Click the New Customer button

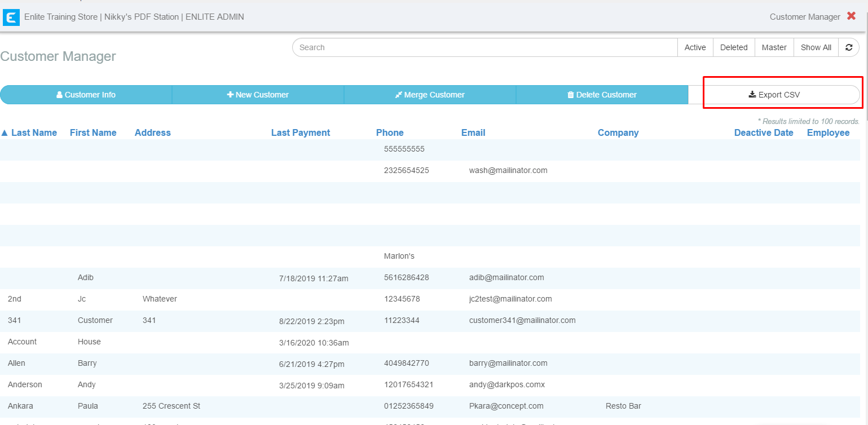coord(258,95)
